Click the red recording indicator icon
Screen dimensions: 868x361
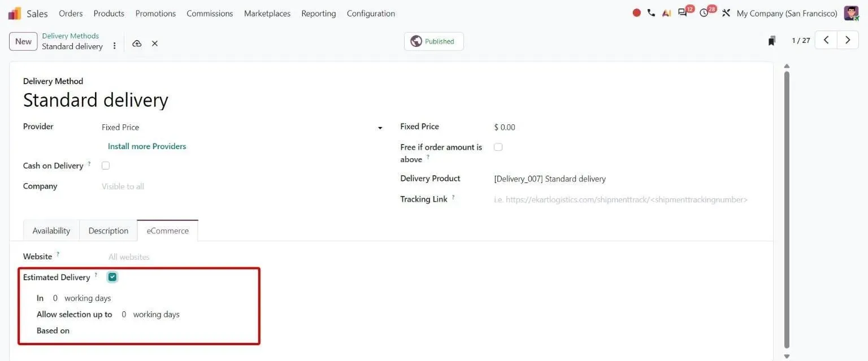pyautogui.click(x=637, y=13)
